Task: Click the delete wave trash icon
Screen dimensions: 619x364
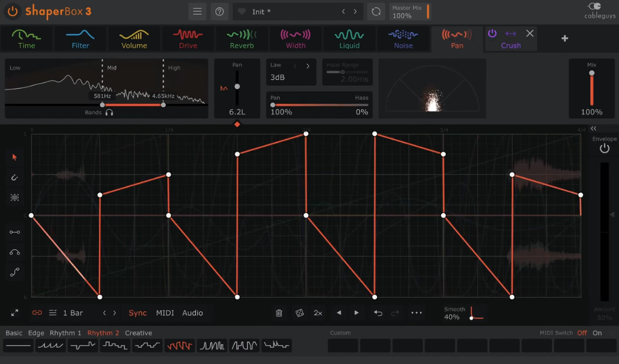Action: [279, 313]
